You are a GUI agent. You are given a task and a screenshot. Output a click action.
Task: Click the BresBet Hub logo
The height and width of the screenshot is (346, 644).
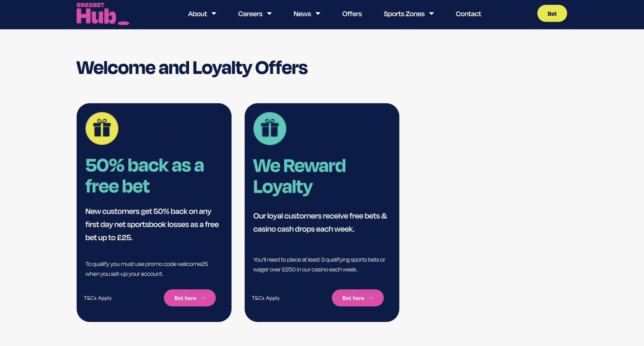pyautogui.click(x=103, y=14)
